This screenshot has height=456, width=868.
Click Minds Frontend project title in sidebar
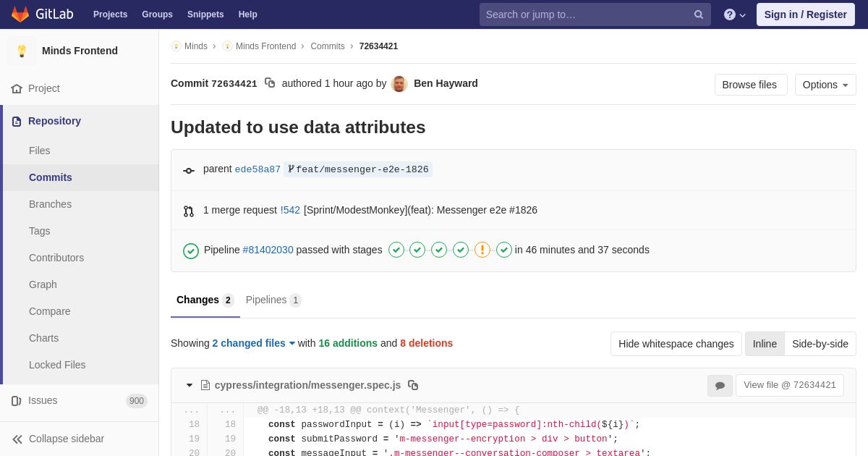(80, 51)
